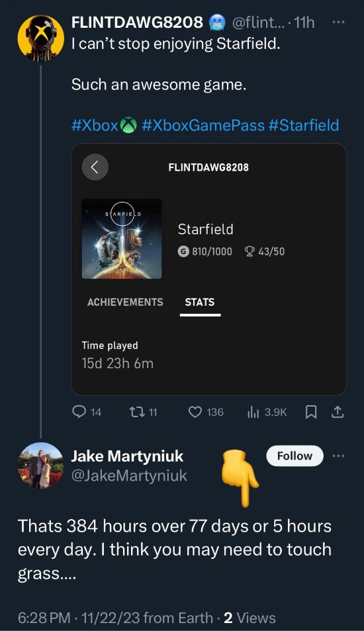Open the #Starfield hashtag link

pyautogui.click(x=303, y=125)
